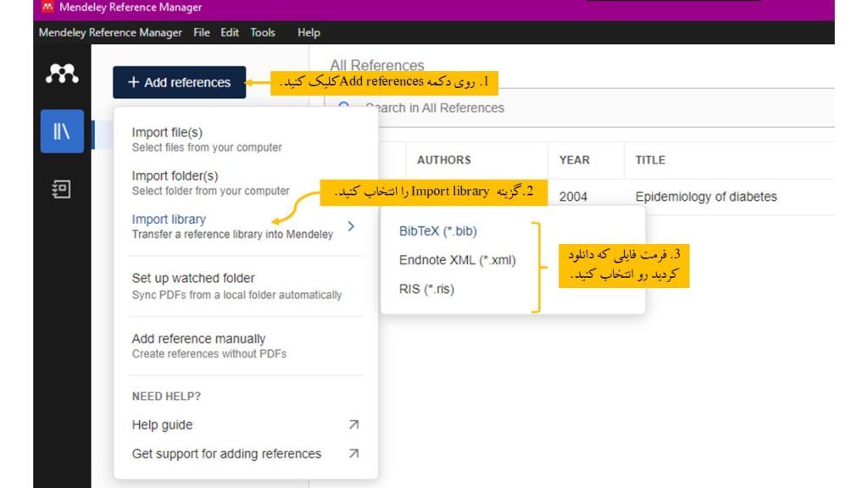
Task: Select the Library icon in the left sidebar
Action: [60, 131]
